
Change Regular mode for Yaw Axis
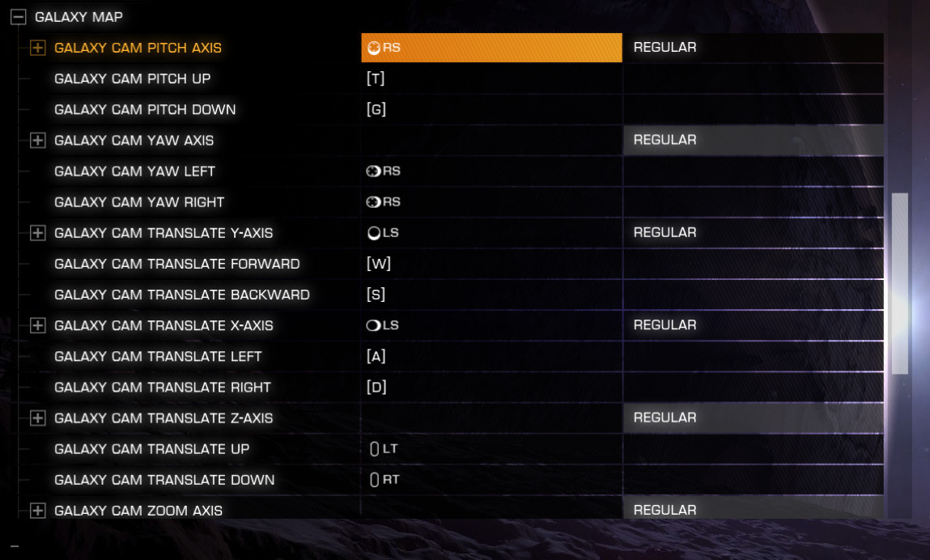click(x=754, y=141)
